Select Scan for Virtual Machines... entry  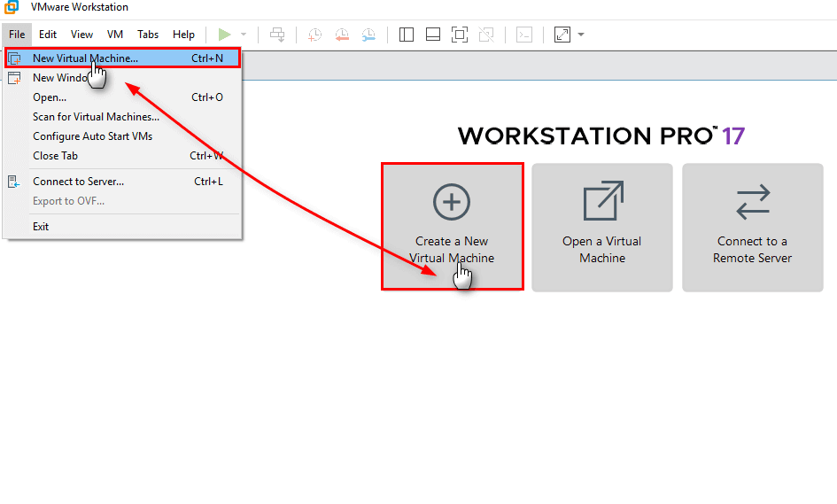point(123,116)
